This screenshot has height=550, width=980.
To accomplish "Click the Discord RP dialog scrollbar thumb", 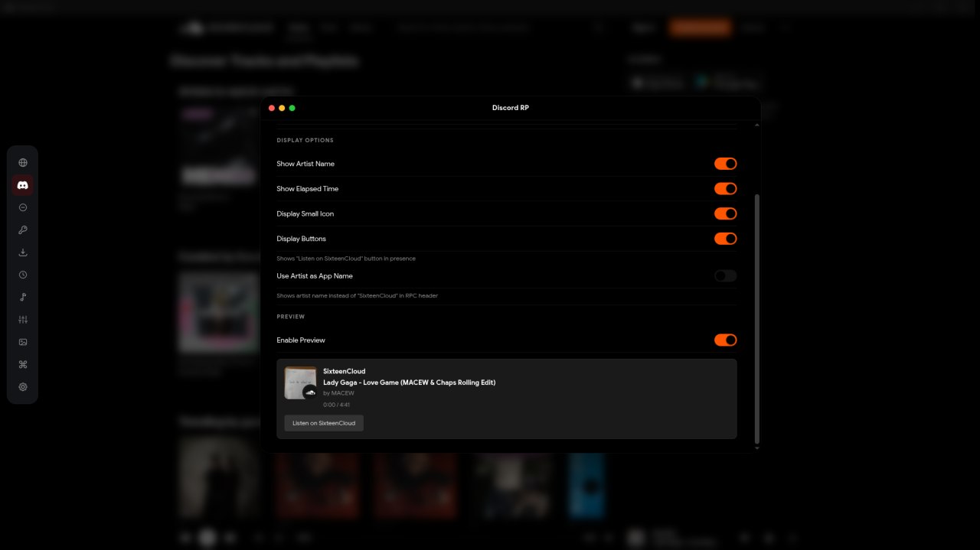I will coord(757,318).
